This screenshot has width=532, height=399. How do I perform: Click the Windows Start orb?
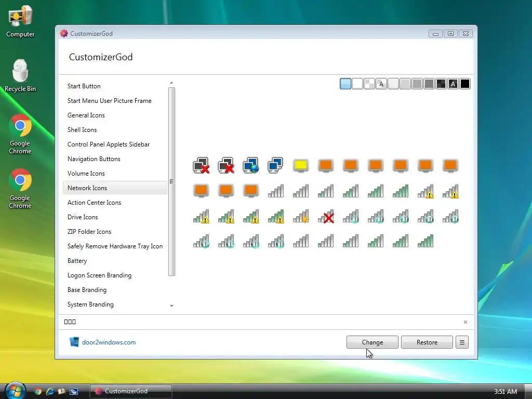coord(15,391)
